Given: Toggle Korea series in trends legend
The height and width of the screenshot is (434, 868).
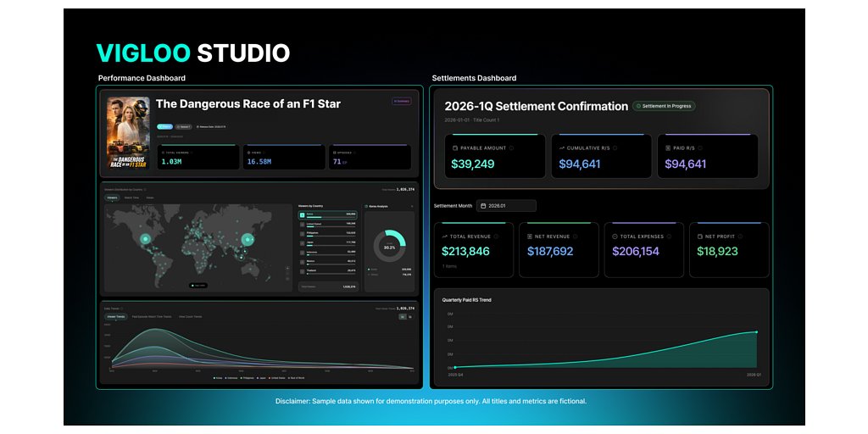Looking at the screenshot, I should point(218,378).
